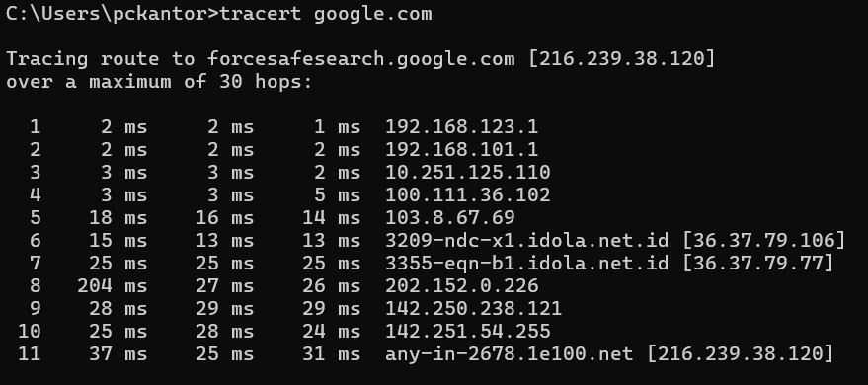
Task: Click IP address 10.251.125.110 on hop 3
Action: point(468,173)
